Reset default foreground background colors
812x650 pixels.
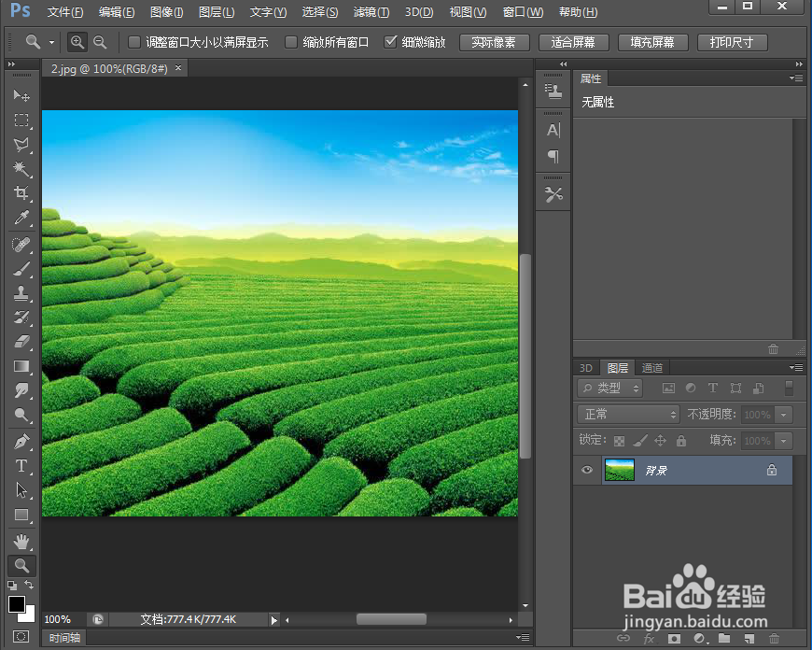[x=12, y=586]
